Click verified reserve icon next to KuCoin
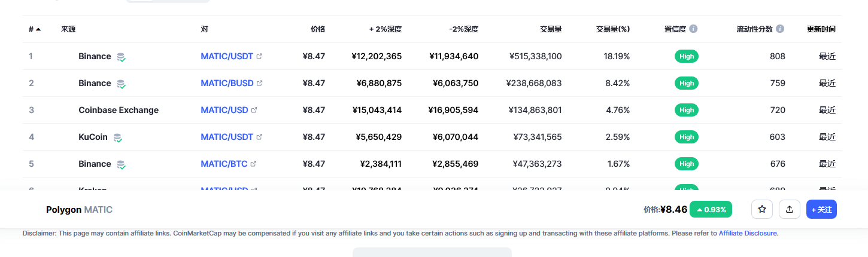 pos(118,137)
